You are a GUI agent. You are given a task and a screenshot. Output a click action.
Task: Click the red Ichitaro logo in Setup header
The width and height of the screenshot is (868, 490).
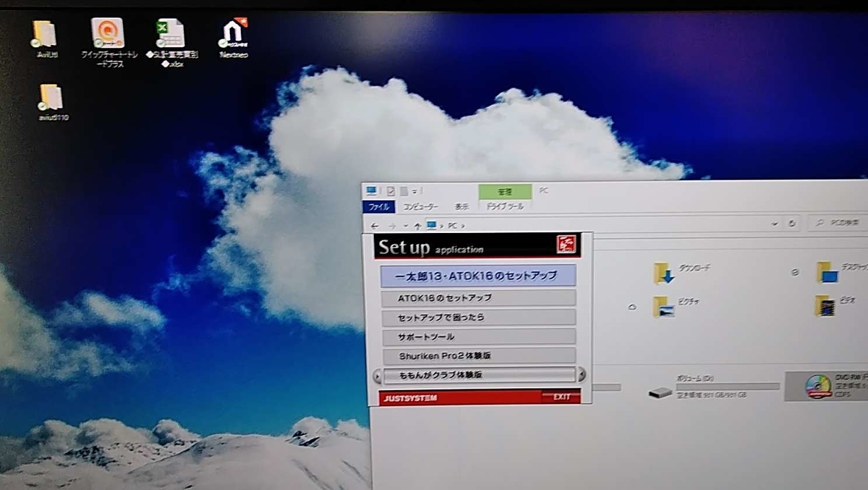566,245
